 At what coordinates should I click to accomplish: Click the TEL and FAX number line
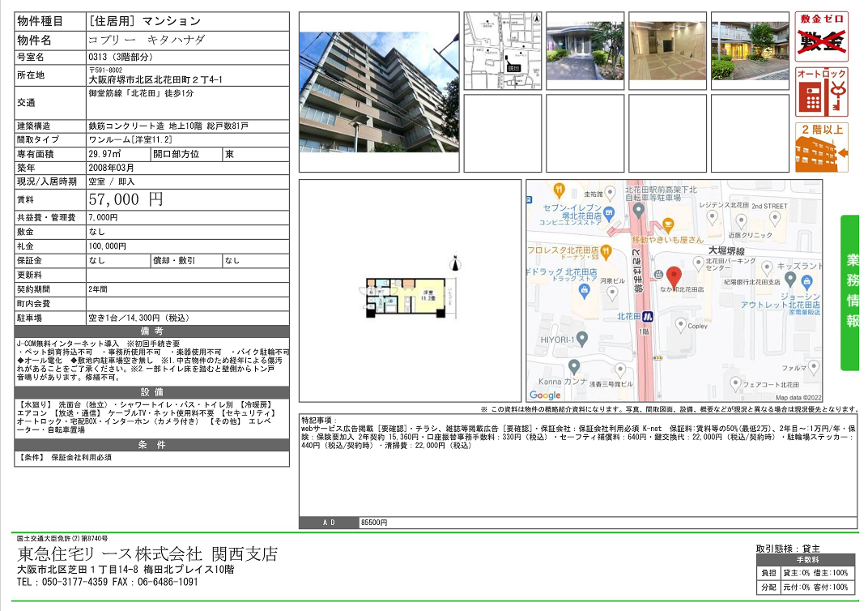click(x=108, y=582)
